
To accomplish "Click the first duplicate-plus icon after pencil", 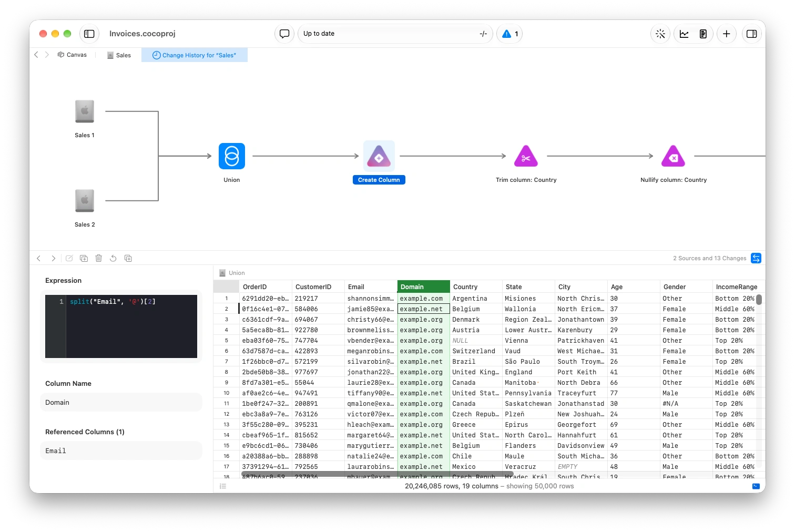I will pyautogui.click(x=84, y=258).
